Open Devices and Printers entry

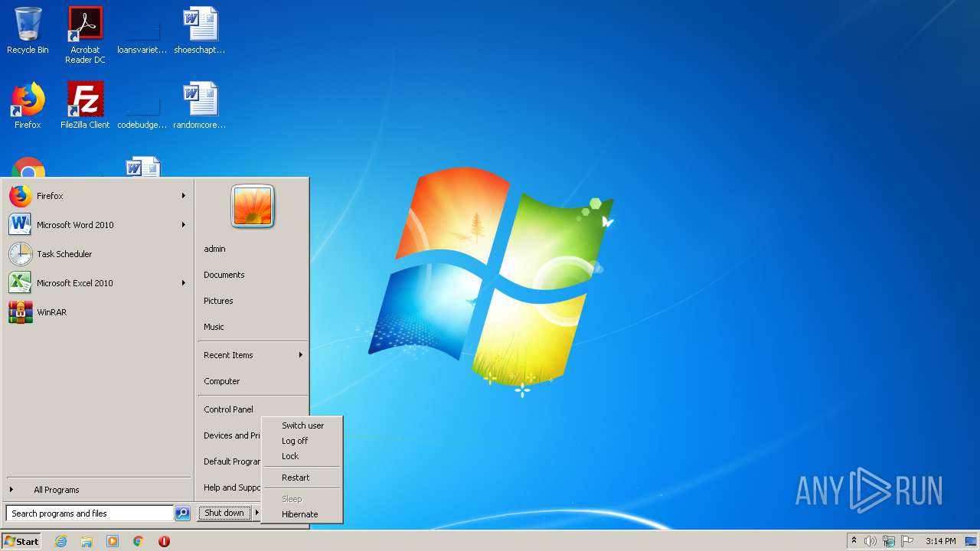(x=230, y=435)
